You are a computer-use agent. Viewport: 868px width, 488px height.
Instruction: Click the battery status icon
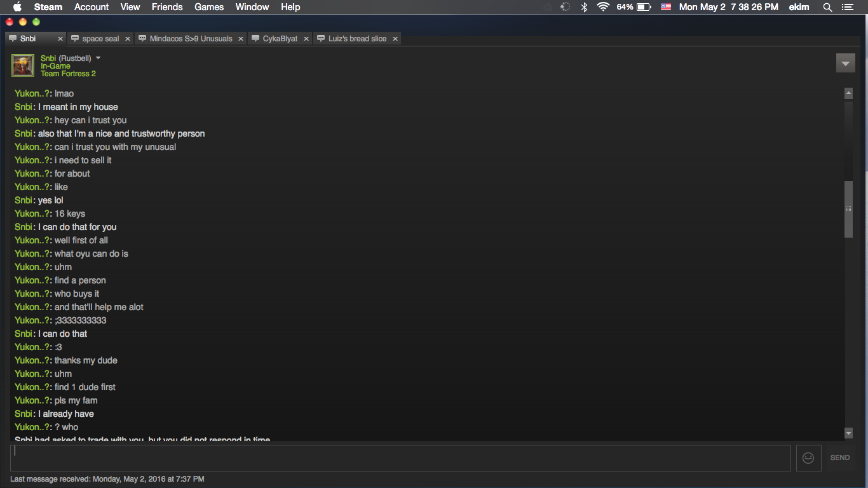(644, 7)
